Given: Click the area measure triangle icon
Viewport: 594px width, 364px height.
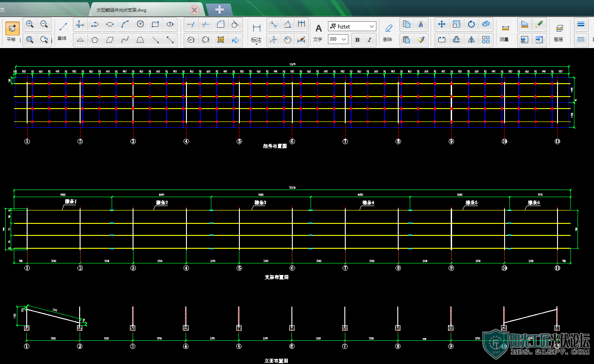Looking at the screenshot, I should pyautogui.click(x=525, y=24).
